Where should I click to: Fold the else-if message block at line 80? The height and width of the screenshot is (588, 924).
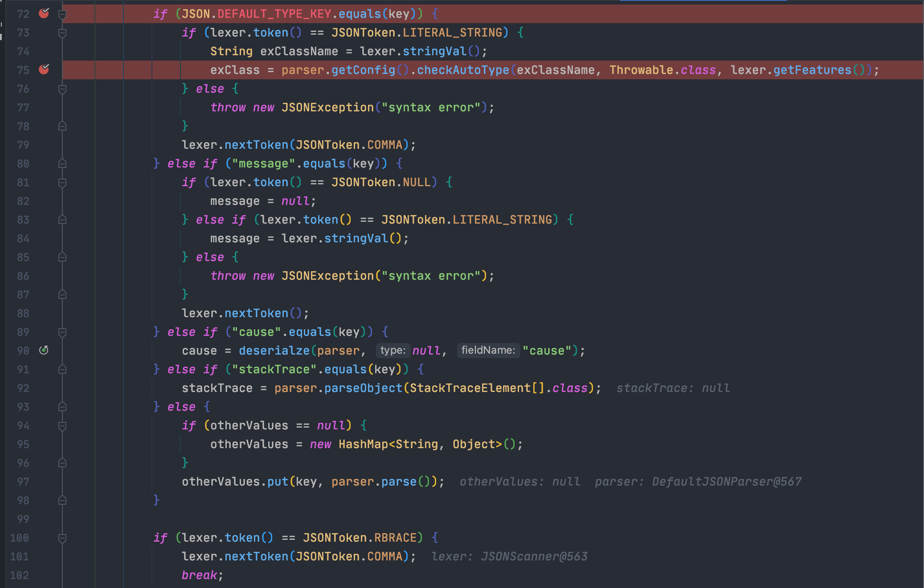pyautogui.click(x=62, y=164)
